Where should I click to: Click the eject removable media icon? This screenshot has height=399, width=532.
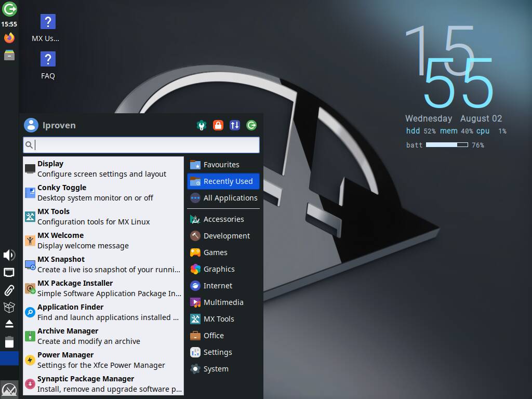[x=9, y=324]
